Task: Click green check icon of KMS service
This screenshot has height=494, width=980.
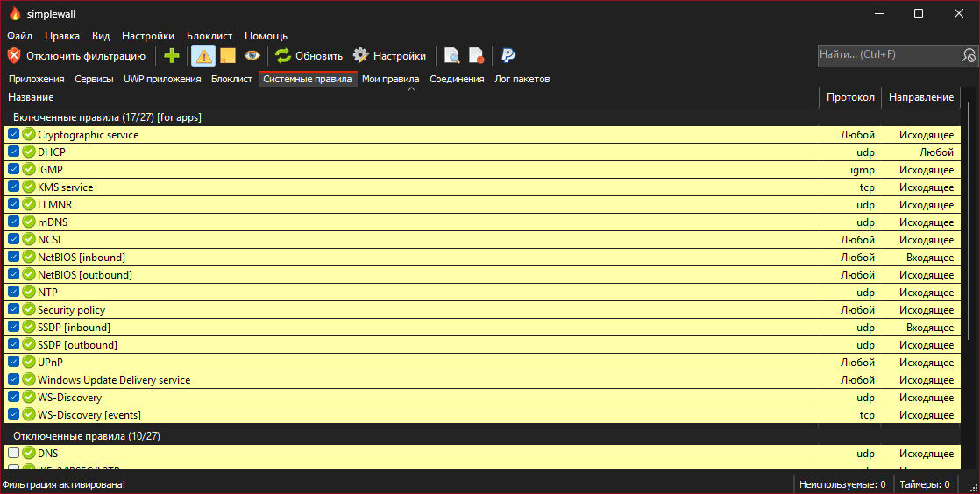Action: tap(29, 187)
